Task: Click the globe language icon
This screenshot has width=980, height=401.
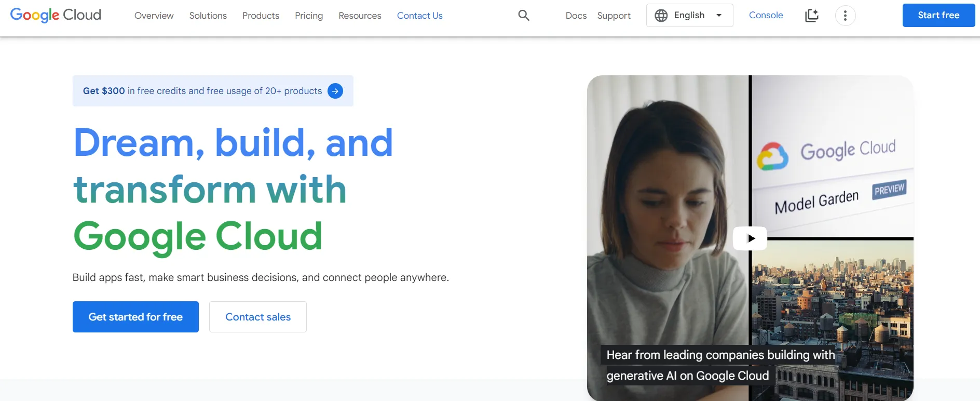Action: 661,16
